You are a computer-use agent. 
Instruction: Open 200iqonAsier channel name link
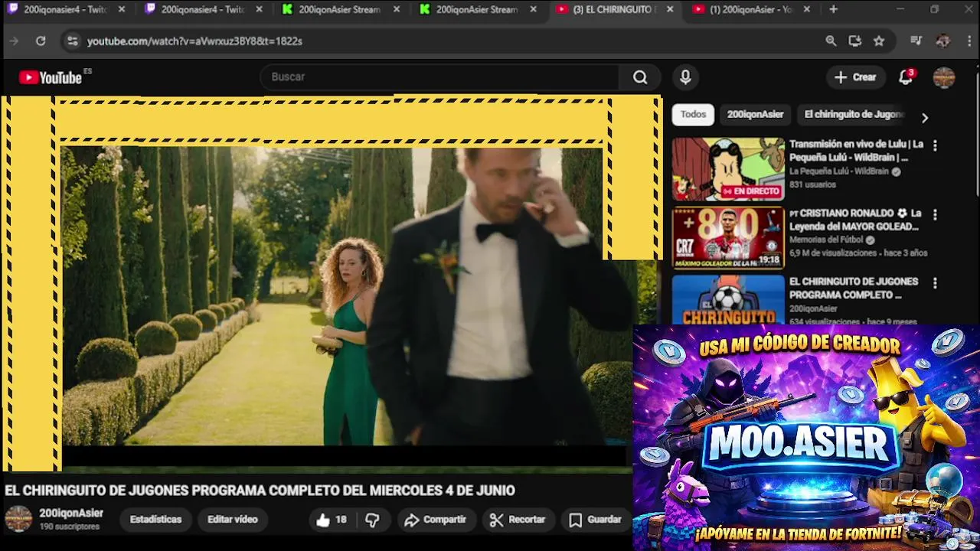71,514
